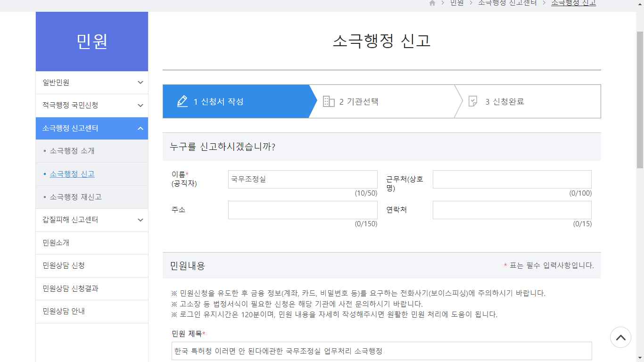Image resolution: width=644 pixels, height=362 pixels.
Task: Click the page vertical scrollbar thumb
Action: 640,99
